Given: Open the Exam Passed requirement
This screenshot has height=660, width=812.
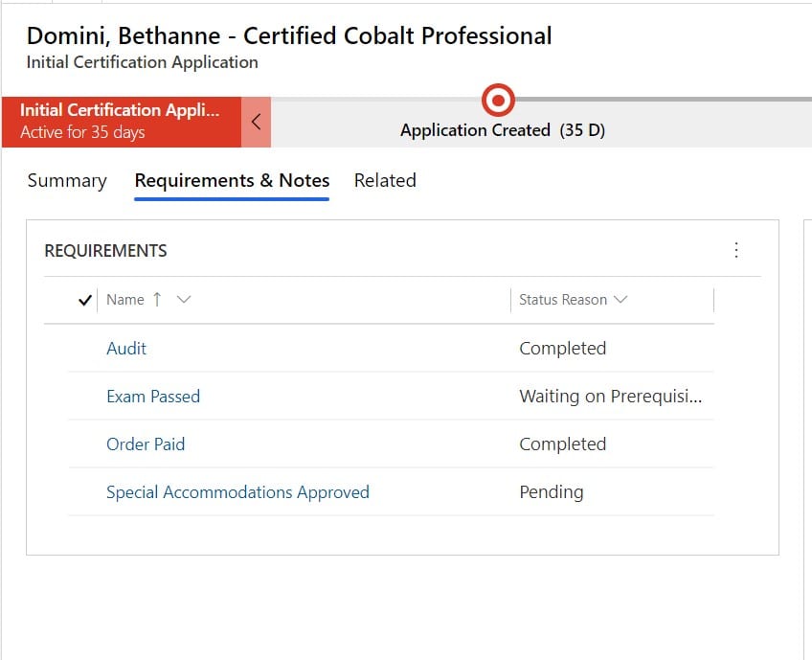Looking at the screenshot, I should click(x=153, y=397).
